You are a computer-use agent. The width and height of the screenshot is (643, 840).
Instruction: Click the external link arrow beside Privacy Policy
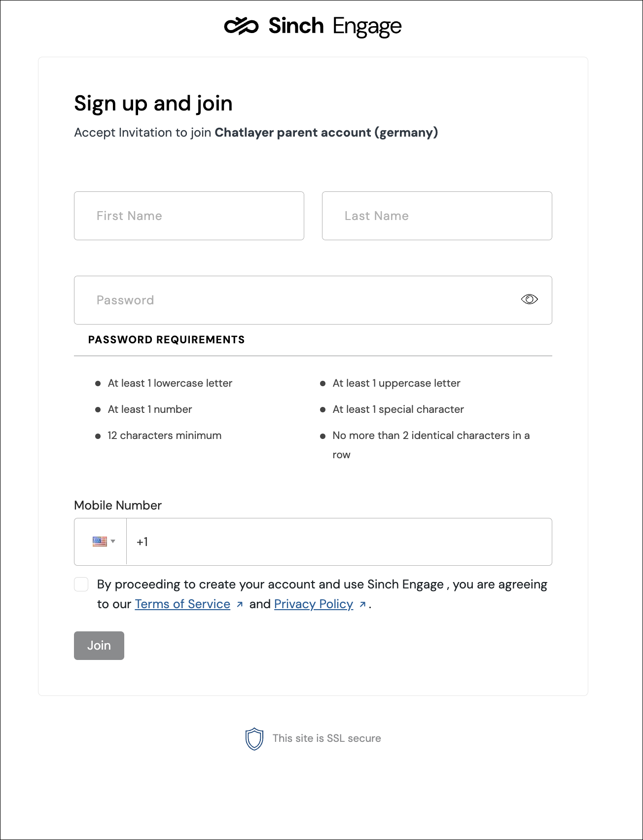tap(362, 604)
